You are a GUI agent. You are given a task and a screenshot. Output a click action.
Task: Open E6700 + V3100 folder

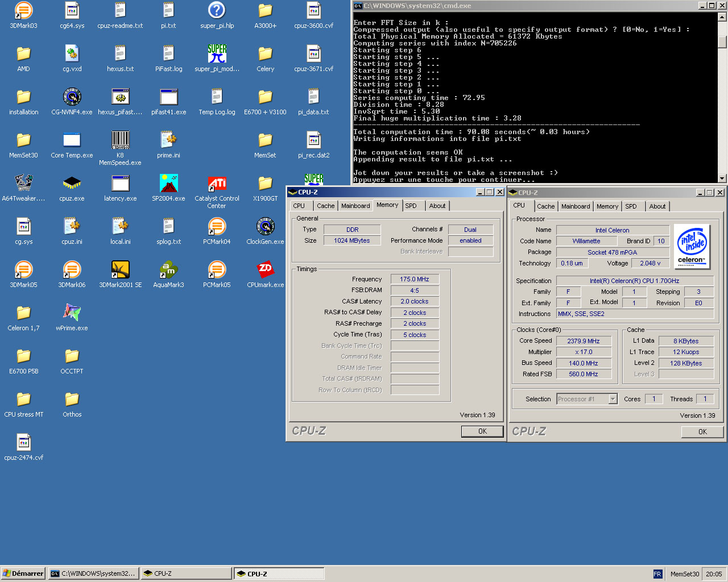(265, 97)
